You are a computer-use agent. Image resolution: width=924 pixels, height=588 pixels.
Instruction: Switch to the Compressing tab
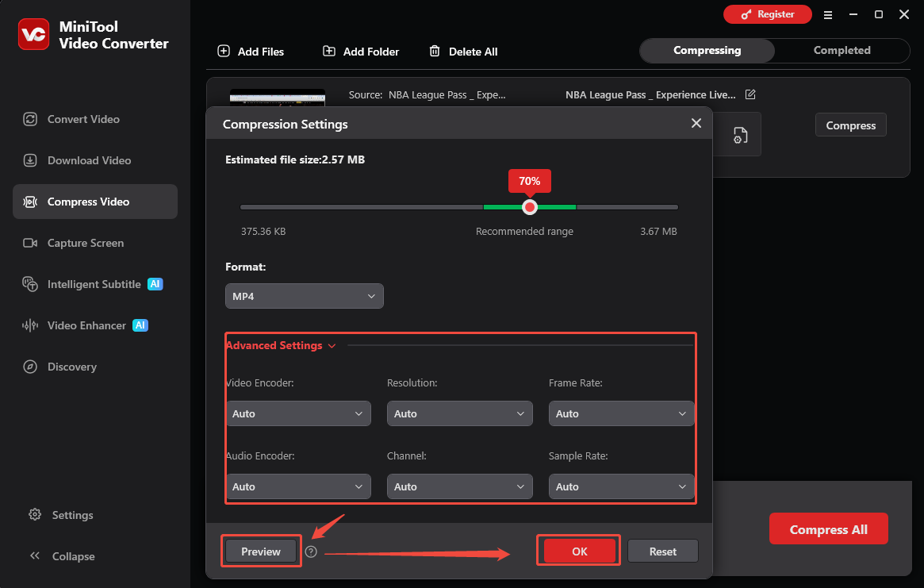coord(707,51)
